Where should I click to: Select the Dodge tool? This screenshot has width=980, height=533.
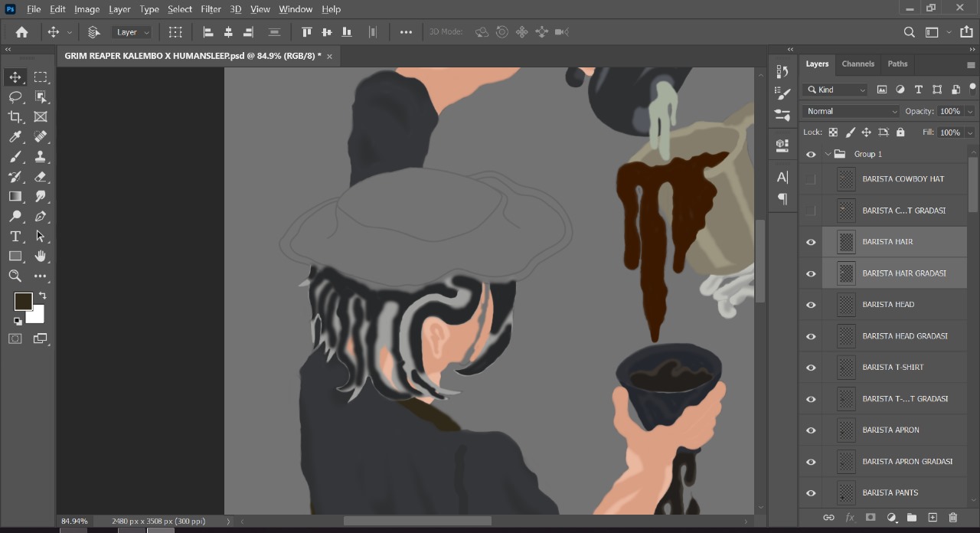(15, 217)
